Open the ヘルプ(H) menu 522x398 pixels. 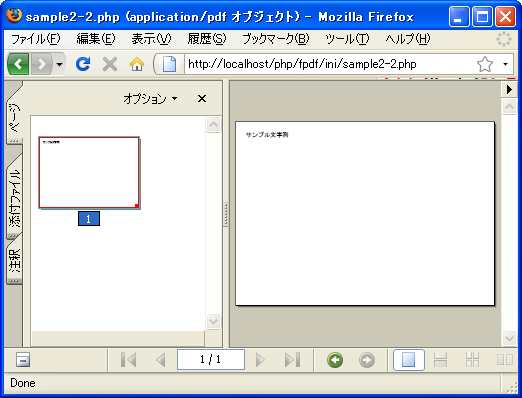pos(408,39)
